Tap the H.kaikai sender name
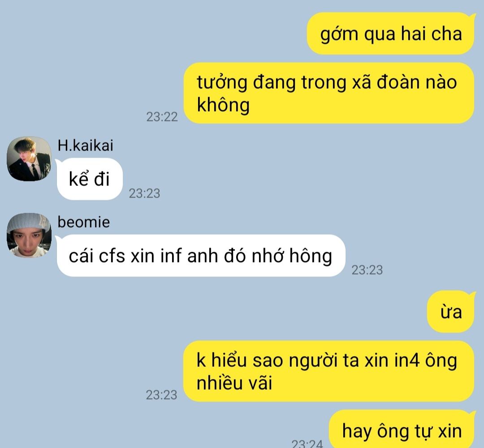Image resolution: width=484 pixels, height=448 pixels. point(85,145)
